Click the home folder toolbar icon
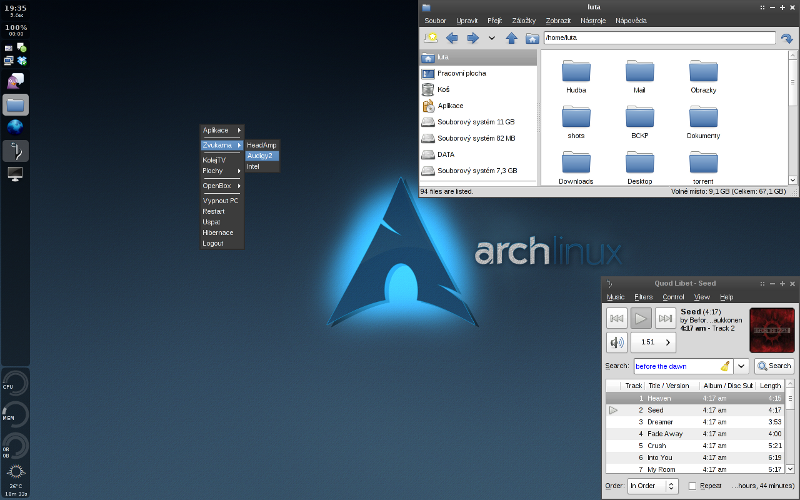Image resolution: width=800 pixels, height=500 pixels. (532, 38)
